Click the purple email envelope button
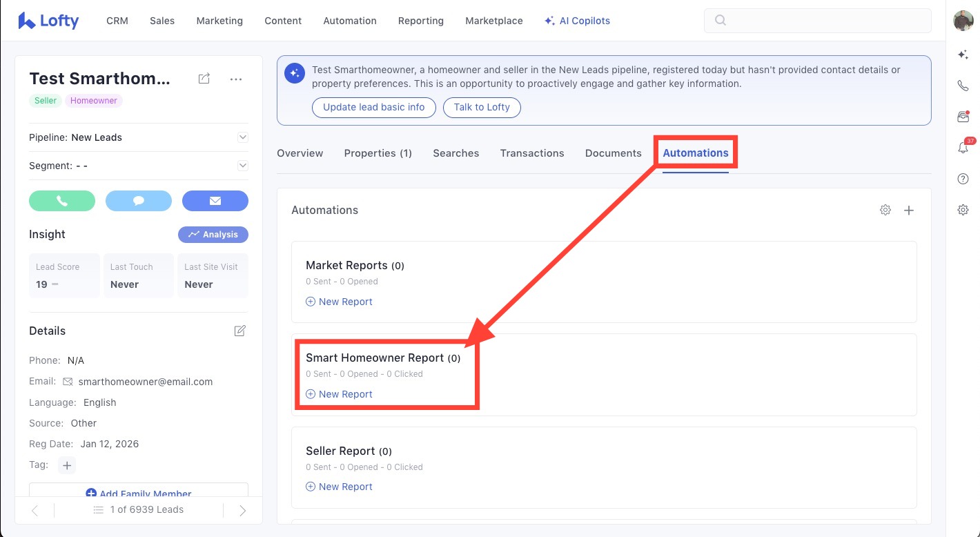Viewport: 980px width, 537px height. [x=215, y=201]
